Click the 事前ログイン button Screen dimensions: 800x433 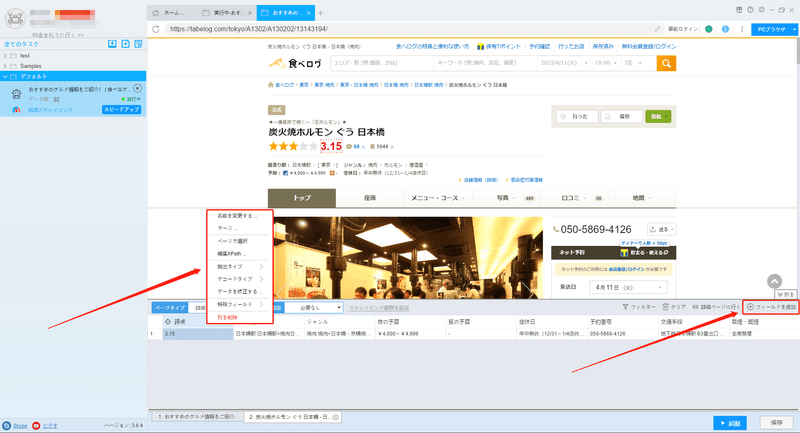coord(683,29)
